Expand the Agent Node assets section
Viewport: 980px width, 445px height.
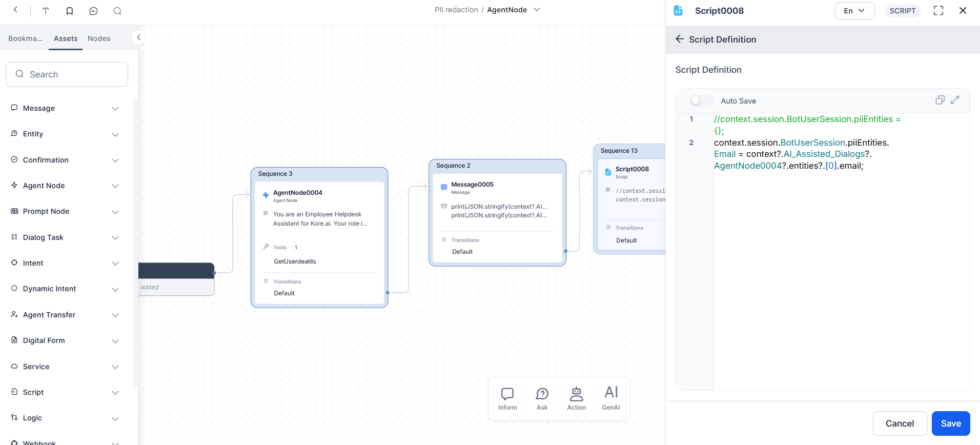115,186
